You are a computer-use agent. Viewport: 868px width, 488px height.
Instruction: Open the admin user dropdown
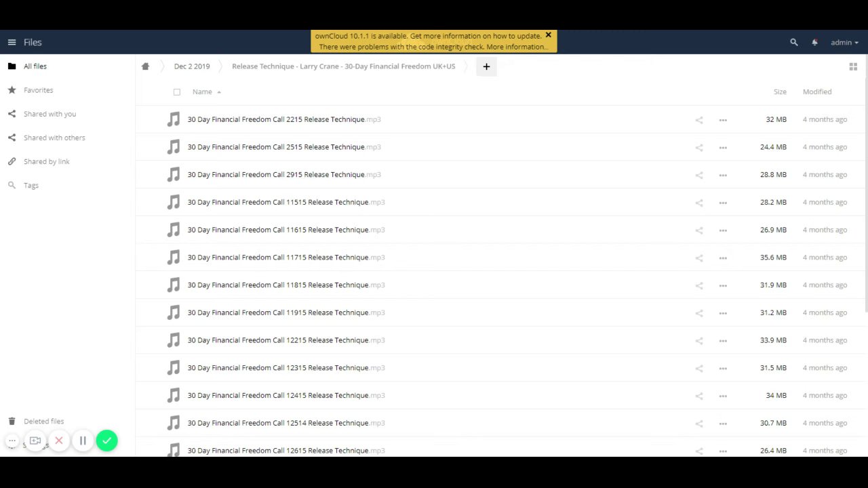point(844,42)
